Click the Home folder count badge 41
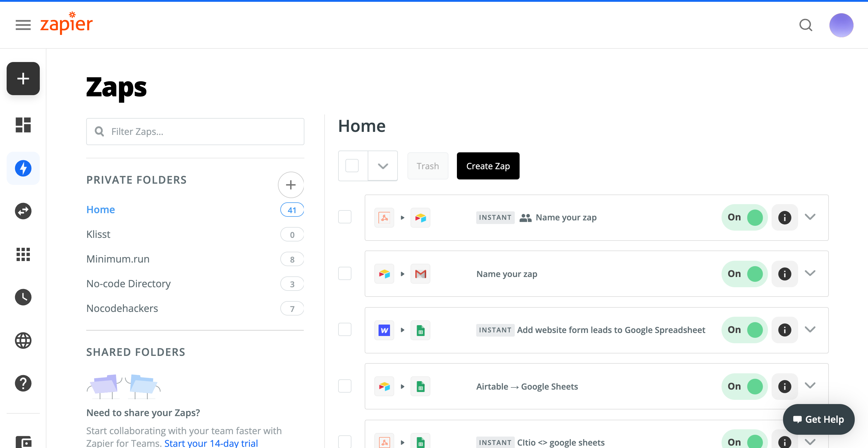868x448 pixels. coord(292,210)
